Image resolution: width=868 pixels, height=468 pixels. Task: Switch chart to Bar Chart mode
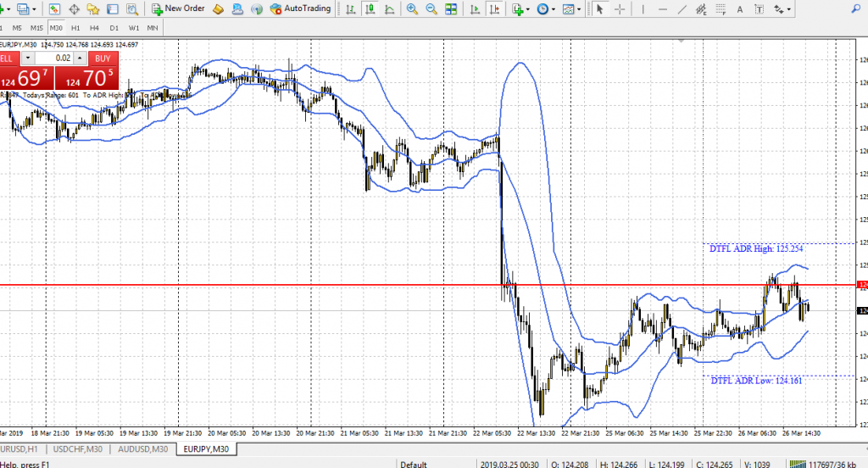click(350, 8)
